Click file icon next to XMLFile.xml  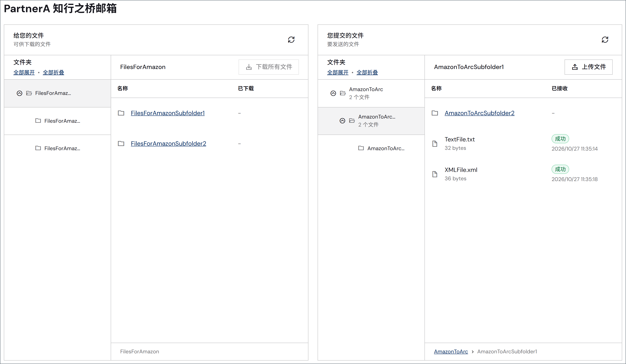click(x=435, y=174)
